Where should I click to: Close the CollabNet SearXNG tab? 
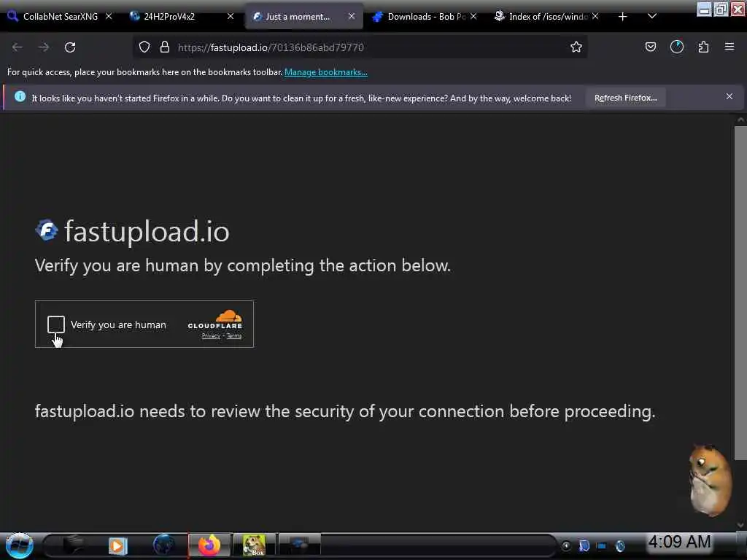pos(109,16)
